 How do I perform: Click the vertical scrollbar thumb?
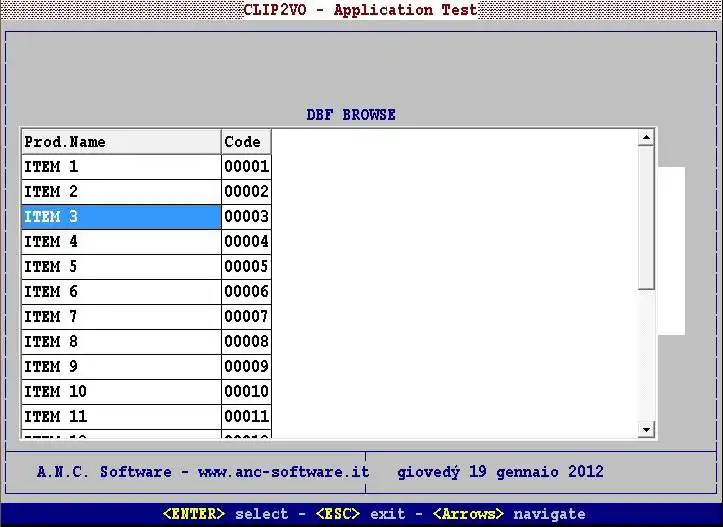(x=646, y=218)
